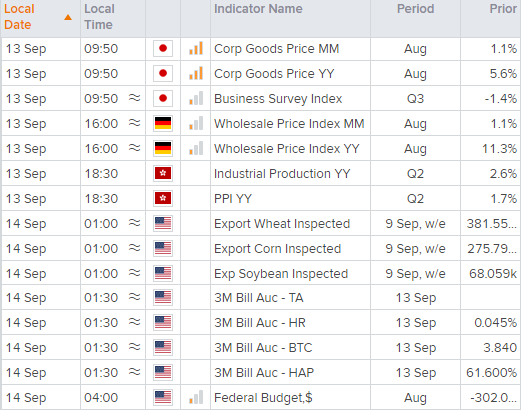Click Germany flag for Wholesale Price Index MM
Viewport: 521px width, 410px height.
coord(163,123)
